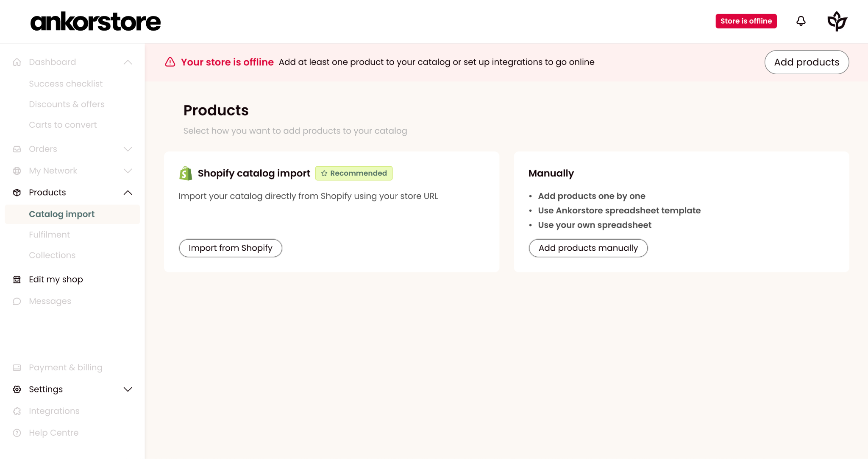868x459 pixels.
Task: Click the Settings gear icon
Action: [x=17, y=389]
